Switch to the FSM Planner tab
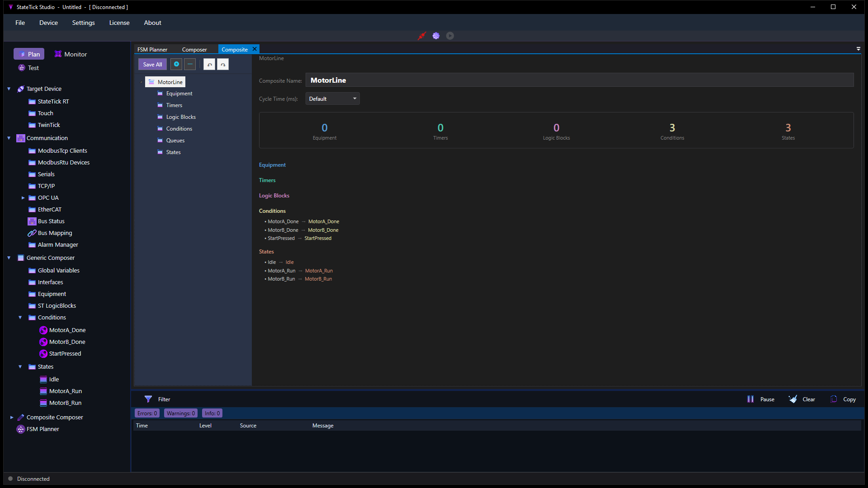Viewport: 868px width, 488px height. click(x=152, y=50)
